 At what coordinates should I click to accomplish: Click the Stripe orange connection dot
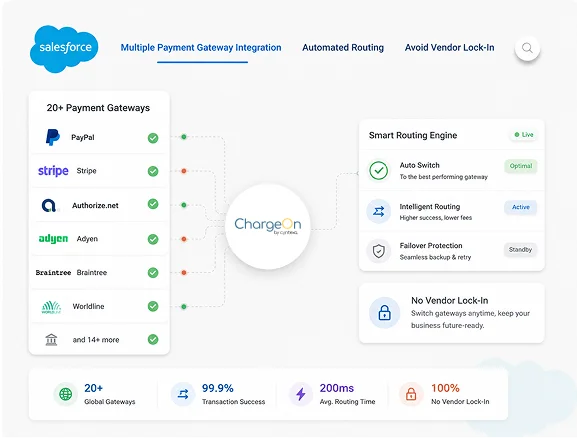[x=184, y=171]
